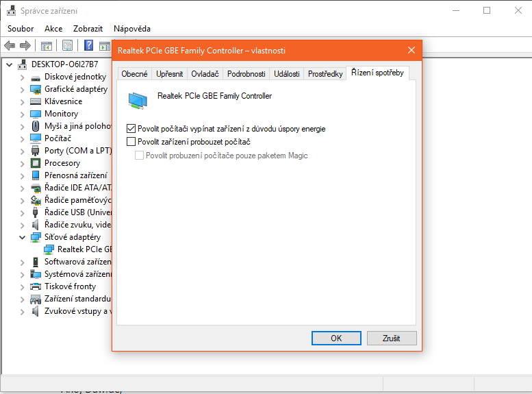
Task: Confirm the dialog with OK button
Action: [336, 338]
